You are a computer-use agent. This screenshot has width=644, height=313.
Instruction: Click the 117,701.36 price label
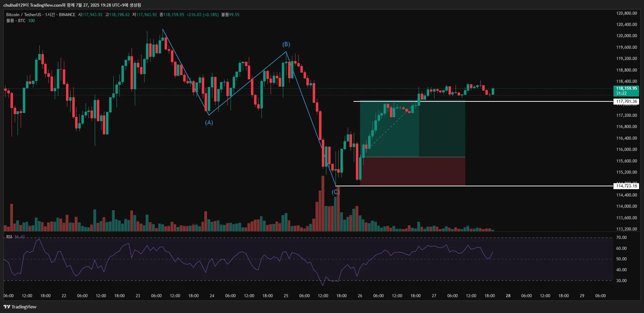(626, 101)
